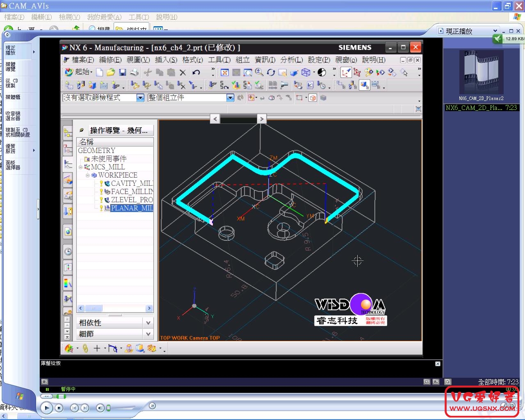525x420 pixels.
Task: Open the NX 分析(L) menu
Action: 292,60
